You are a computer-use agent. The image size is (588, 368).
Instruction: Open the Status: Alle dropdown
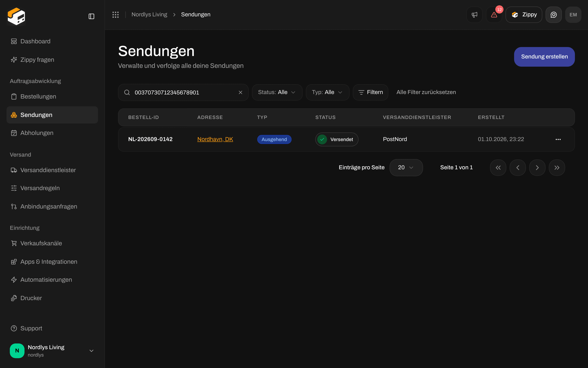(x=277, y=92)
